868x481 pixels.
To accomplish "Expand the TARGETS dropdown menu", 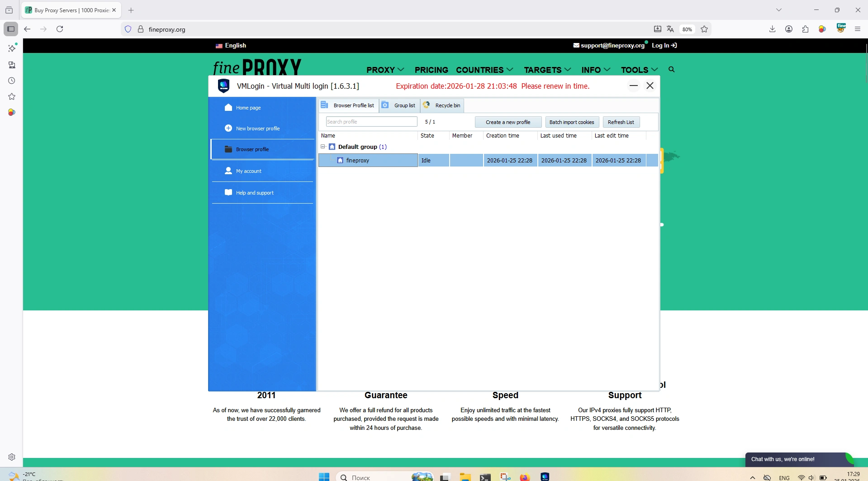I will 547,70.
